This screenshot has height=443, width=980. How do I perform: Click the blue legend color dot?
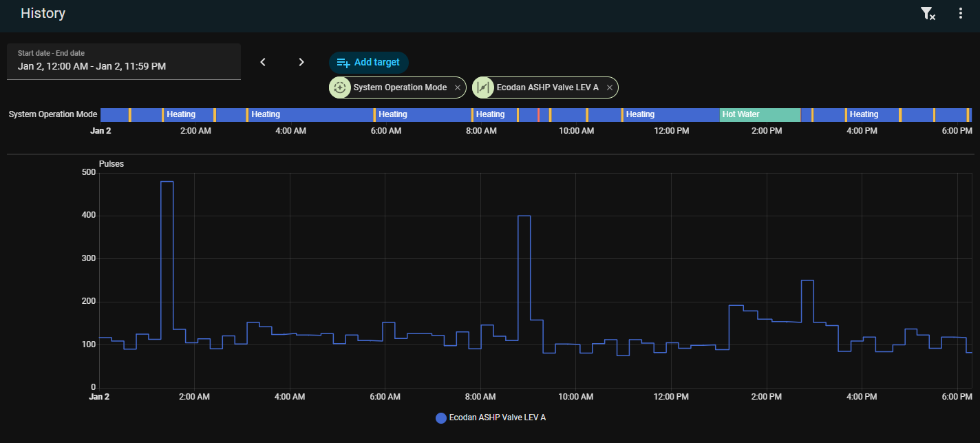[x=441, y=418]
